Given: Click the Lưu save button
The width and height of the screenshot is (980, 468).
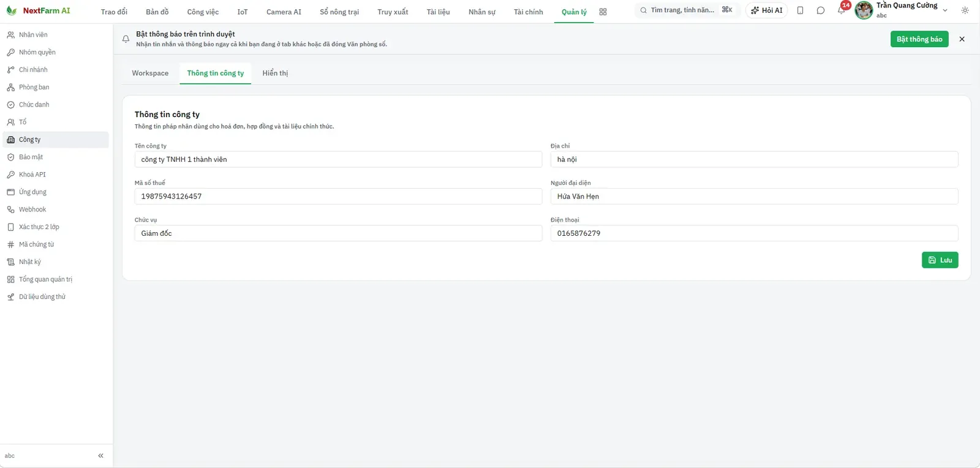Looking at the screenshot, I should tap(940, 260).
